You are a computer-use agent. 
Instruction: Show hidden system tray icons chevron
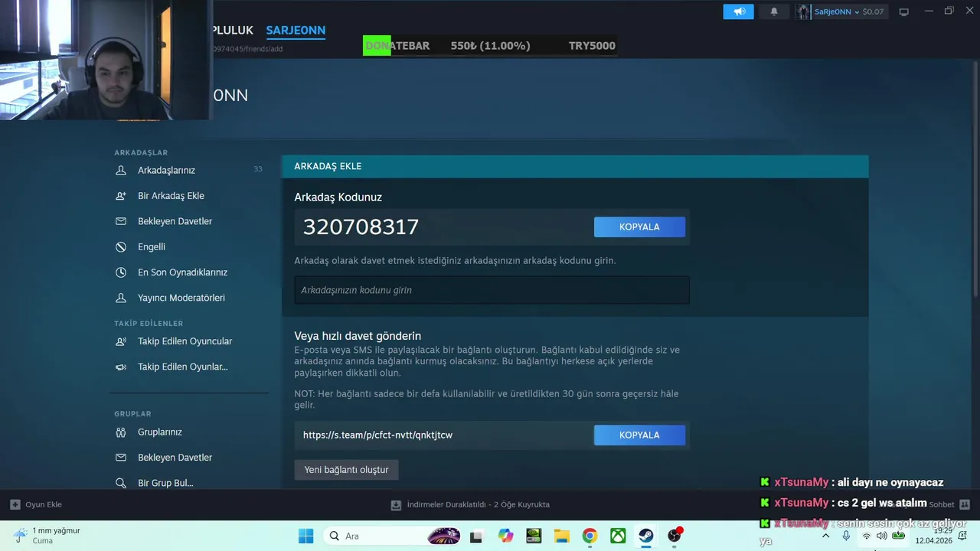coord(825,536)
